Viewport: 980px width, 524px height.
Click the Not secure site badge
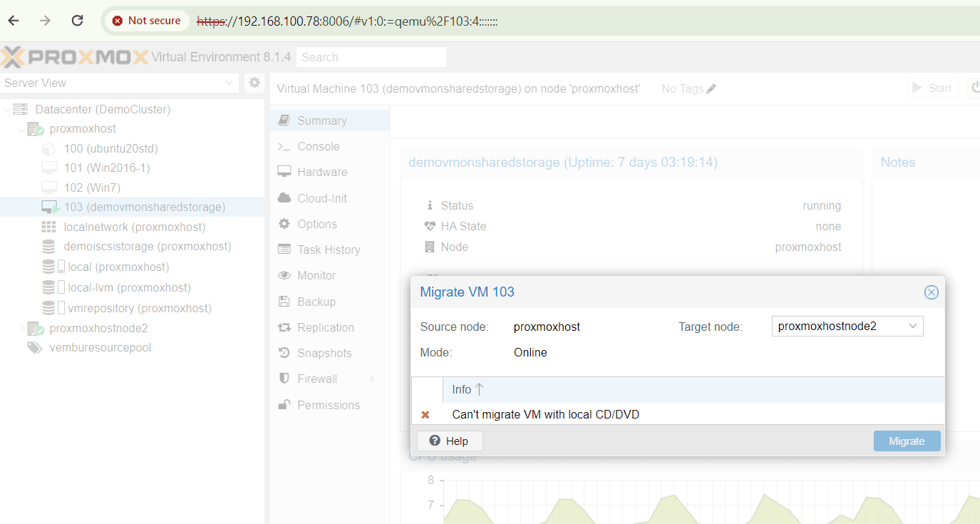tap(147, 21)
